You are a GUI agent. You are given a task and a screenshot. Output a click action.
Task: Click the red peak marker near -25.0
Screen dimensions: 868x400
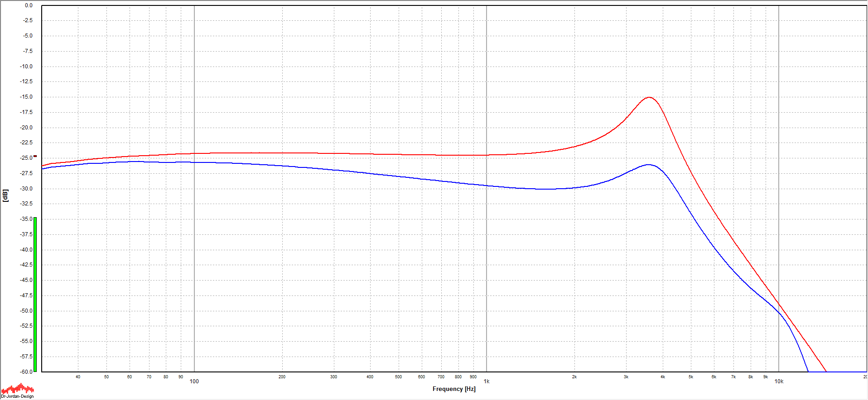(35, 156)
